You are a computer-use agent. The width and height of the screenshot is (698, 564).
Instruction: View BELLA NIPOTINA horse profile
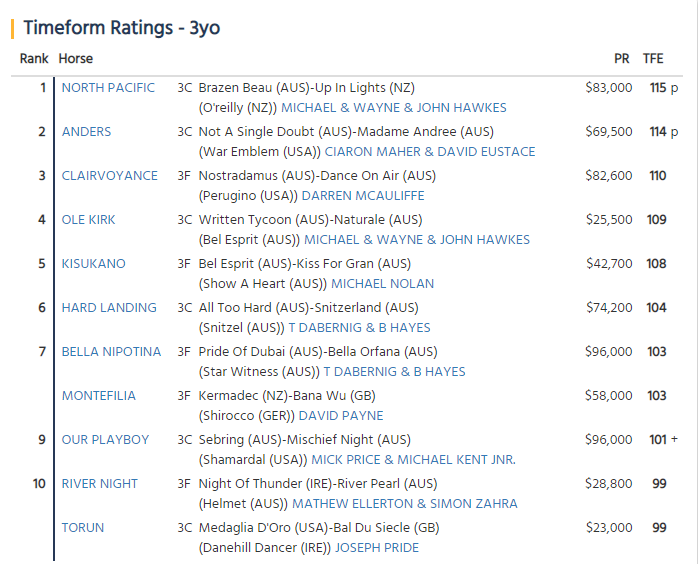(111, 352)
